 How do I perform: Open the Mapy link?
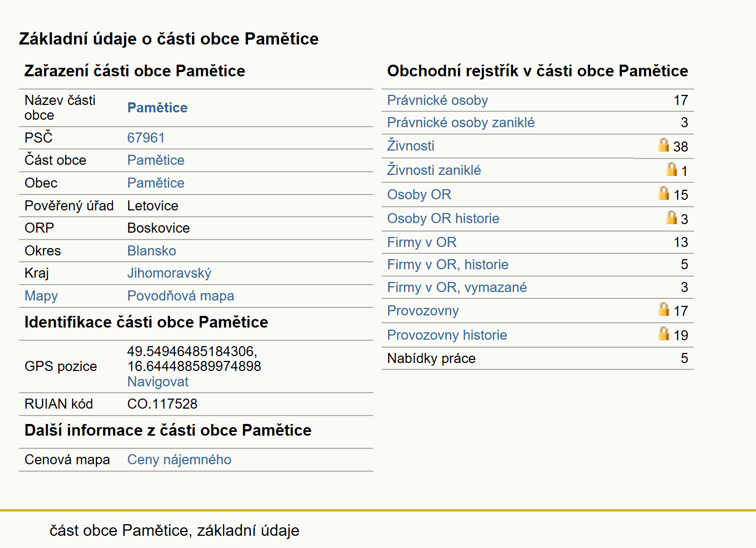click(41, 296)
